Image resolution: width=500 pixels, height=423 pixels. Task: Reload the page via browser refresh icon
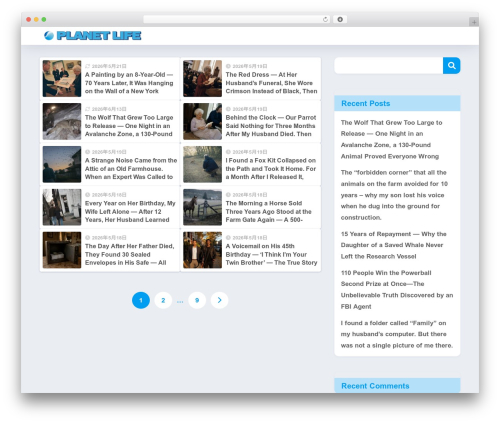325,19
